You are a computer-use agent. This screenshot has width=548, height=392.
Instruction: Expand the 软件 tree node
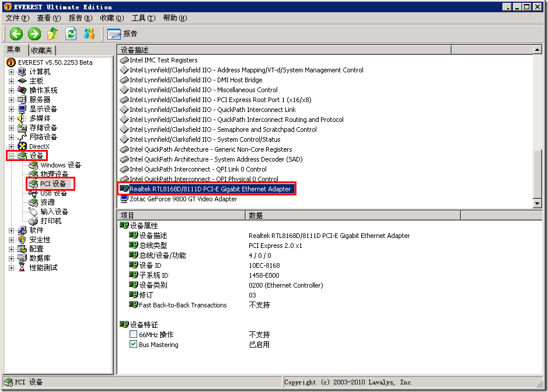point(12,230)
